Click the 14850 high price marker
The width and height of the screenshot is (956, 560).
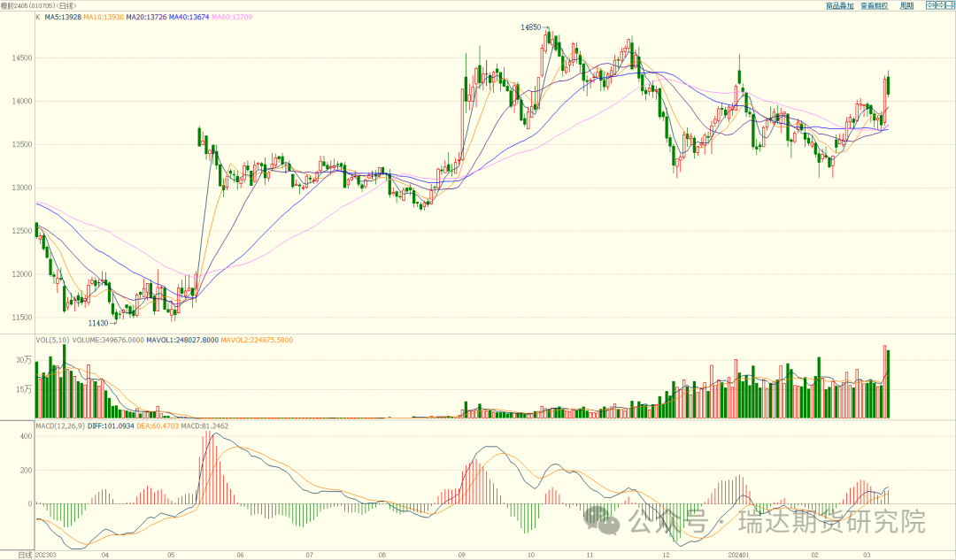coord(531,27)
